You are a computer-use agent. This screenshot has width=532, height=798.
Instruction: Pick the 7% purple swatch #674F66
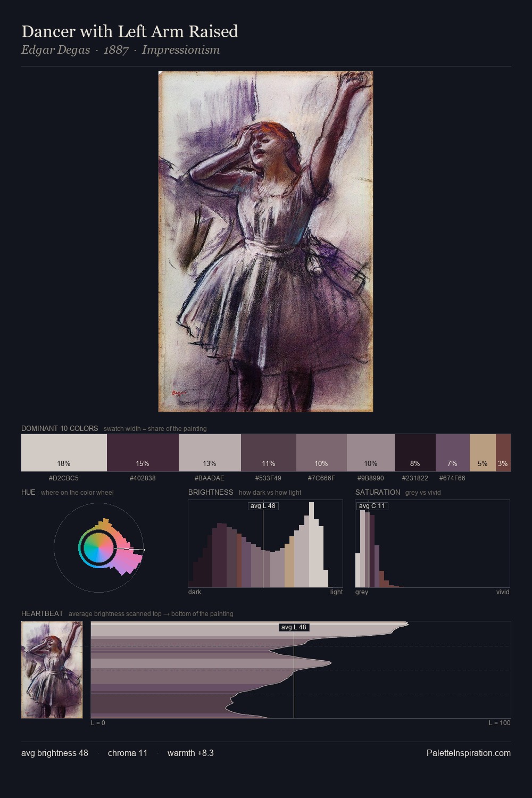pyautogui.click(x=452, y=453)
